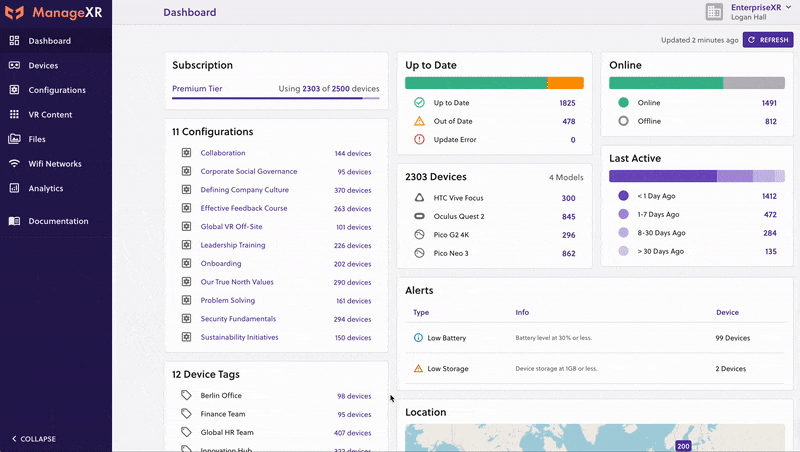This screenshot has height=452, width=800.
Task: Click the Online green status dot
Action: (623, 103)
